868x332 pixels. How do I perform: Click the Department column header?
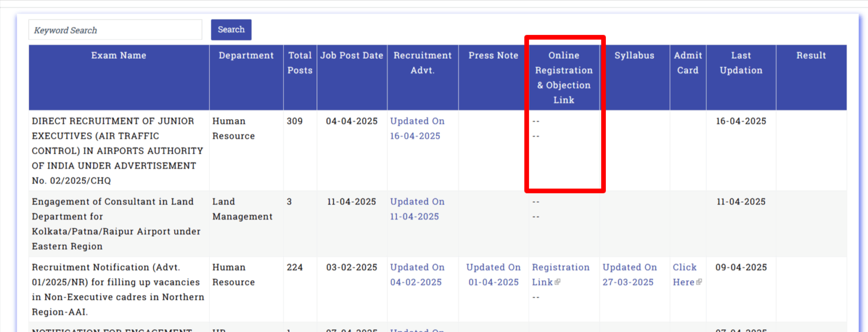coord(246,55)
